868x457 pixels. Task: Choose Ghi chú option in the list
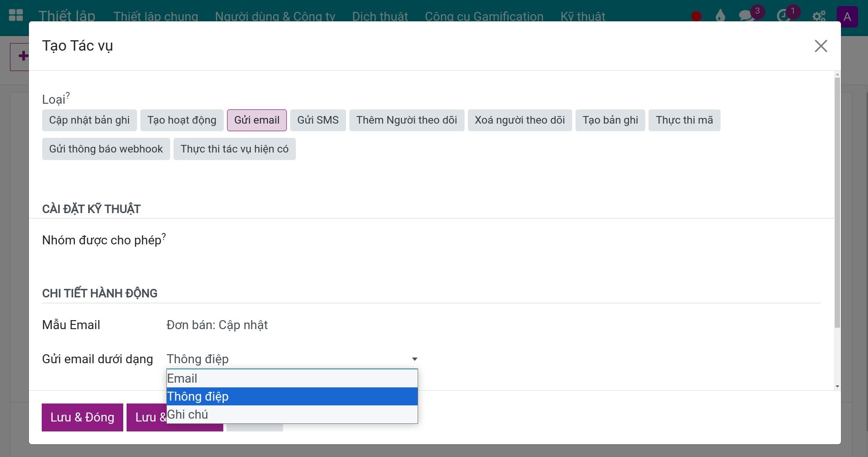[x=292, y=414]
